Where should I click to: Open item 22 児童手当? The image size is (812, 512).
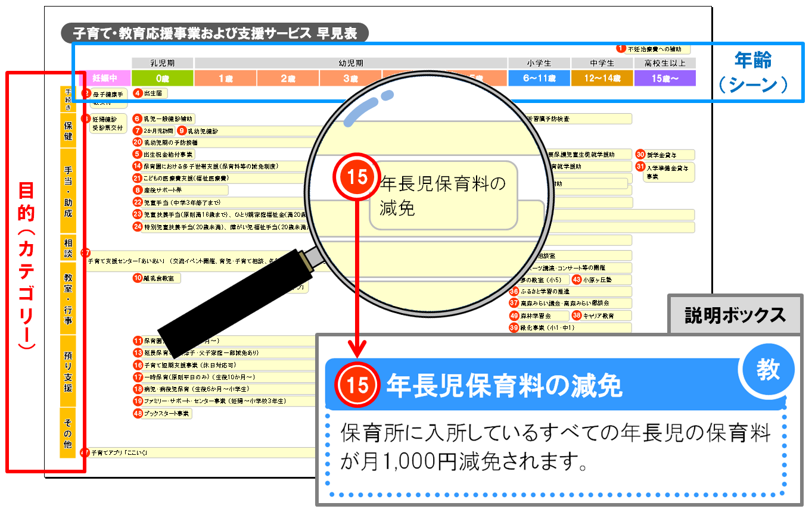point(224,202)
